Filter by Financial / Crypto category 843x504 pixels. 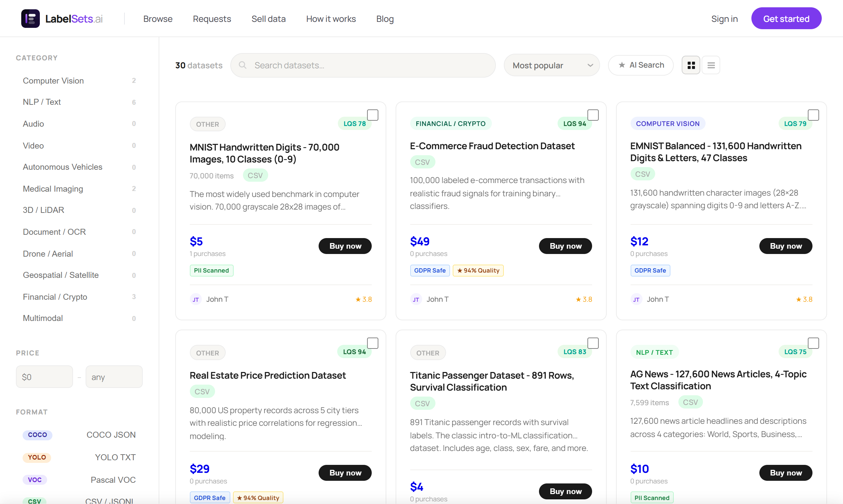[x=55, y=297]
